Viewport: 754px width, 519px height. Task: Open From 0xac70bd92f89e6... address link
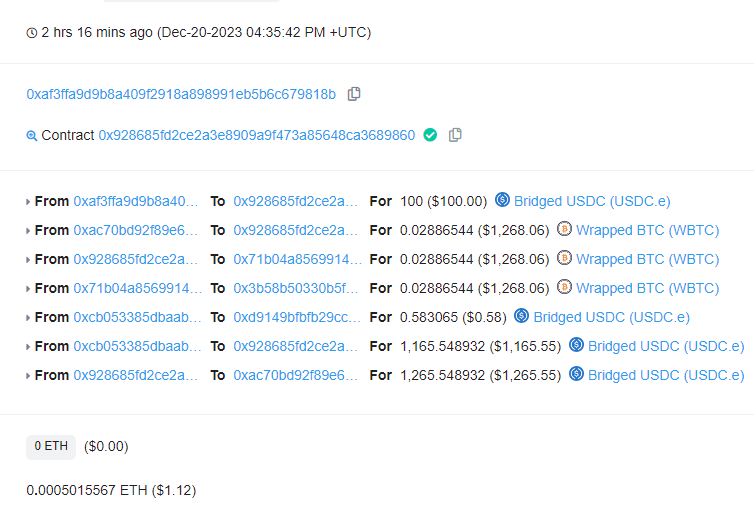(x=136, y=230)
